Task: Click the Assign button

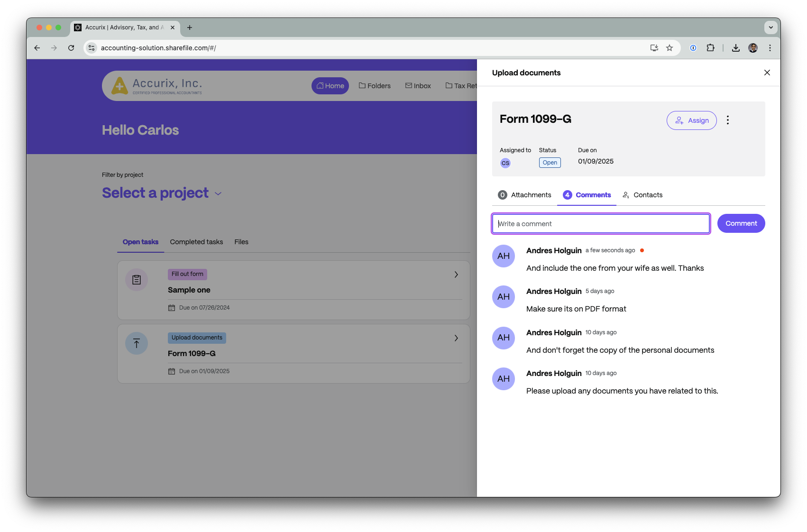Action: (691, 120)
